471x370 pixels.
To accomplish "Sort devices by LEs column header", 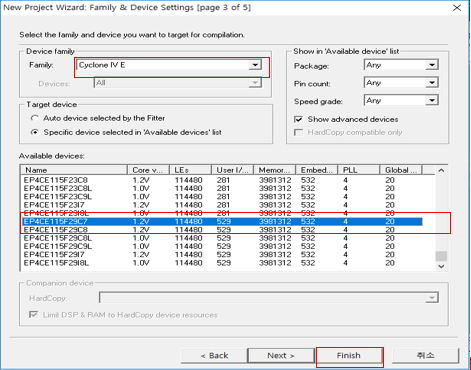I will click(191, 170).
